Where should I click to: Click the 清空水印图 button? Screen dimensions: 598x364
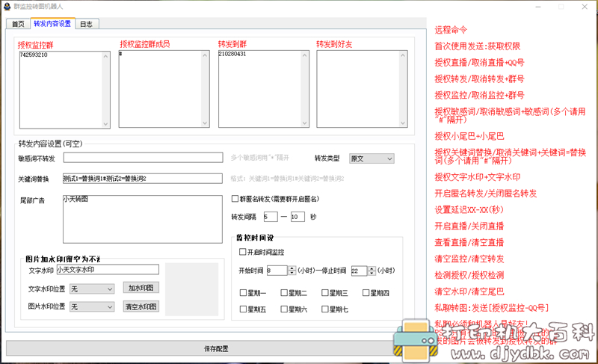[141, 306]
